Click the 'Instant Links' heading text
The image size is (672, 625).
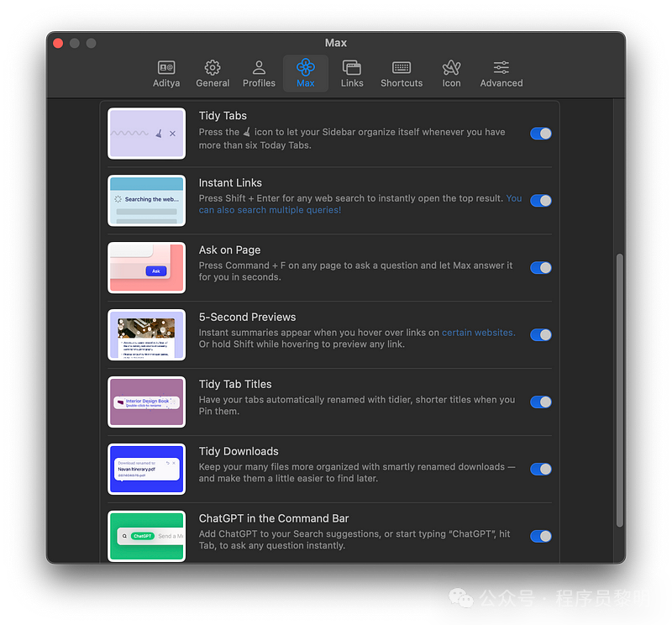[230, 183]
